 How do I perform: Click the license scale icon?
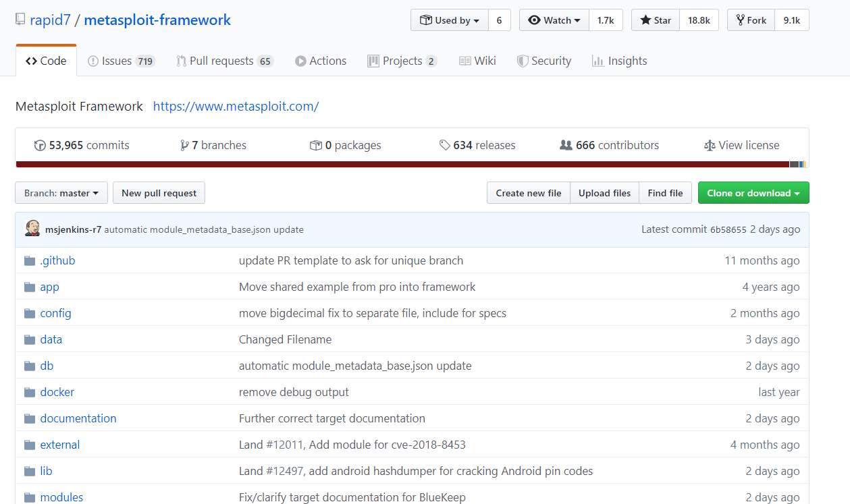point(710,145)
